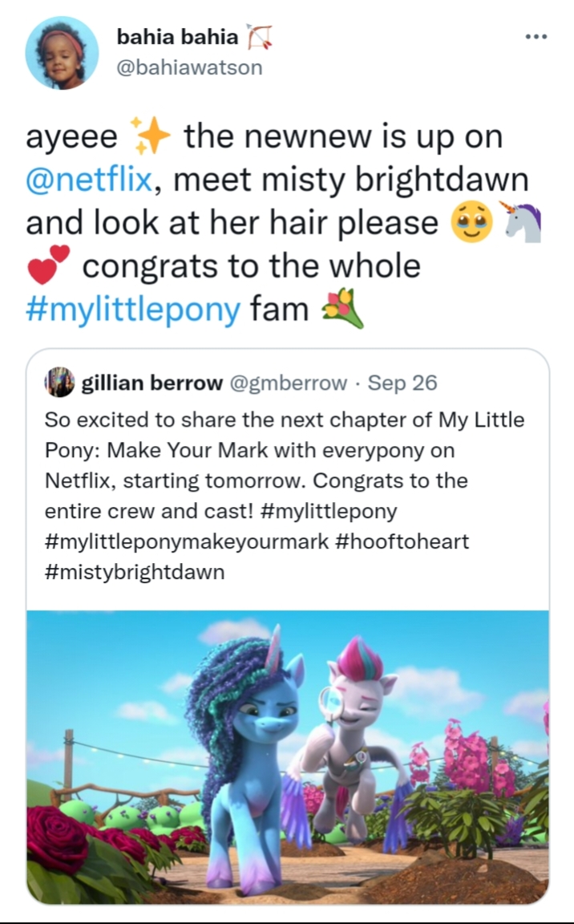
Task: Open the quoted tweet's pony image
Action: (288, 757)
